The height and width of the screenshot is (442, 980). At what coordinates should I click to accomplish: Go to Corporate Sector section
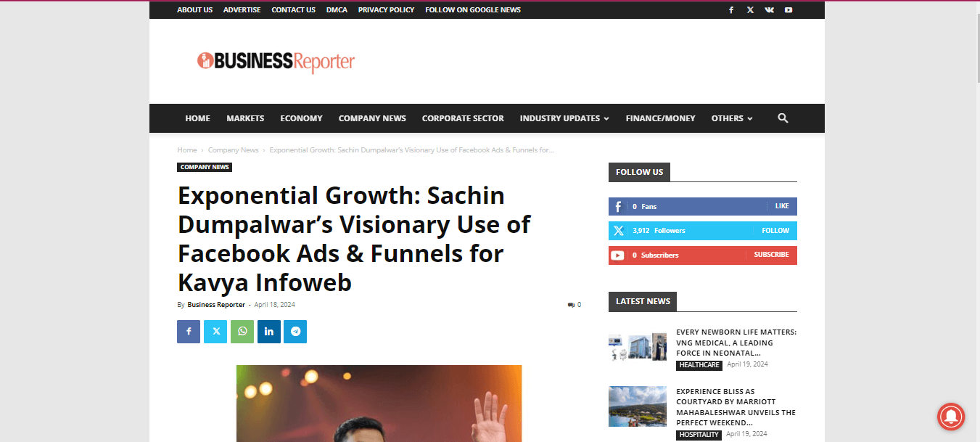[x=463, y=118]
